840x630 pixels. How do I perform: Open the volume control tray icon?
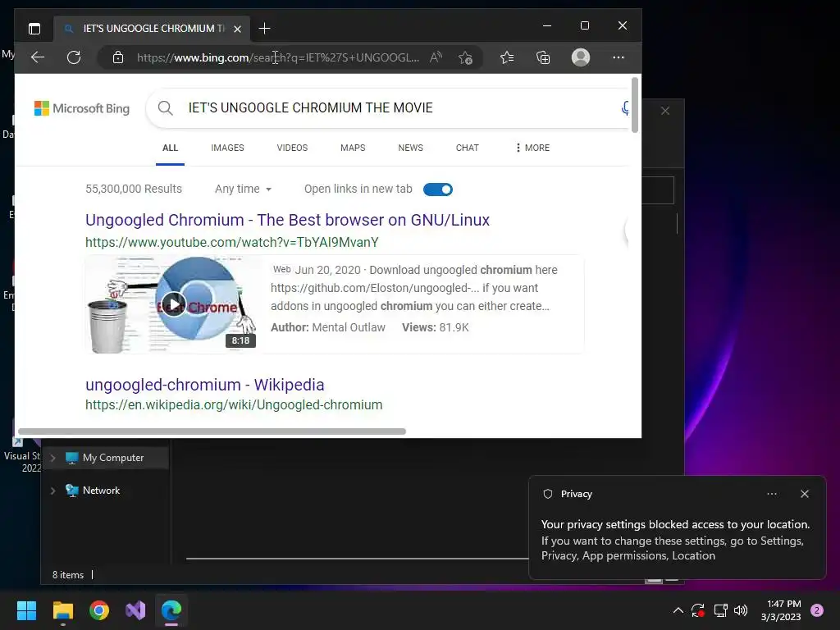click(741, 610)
